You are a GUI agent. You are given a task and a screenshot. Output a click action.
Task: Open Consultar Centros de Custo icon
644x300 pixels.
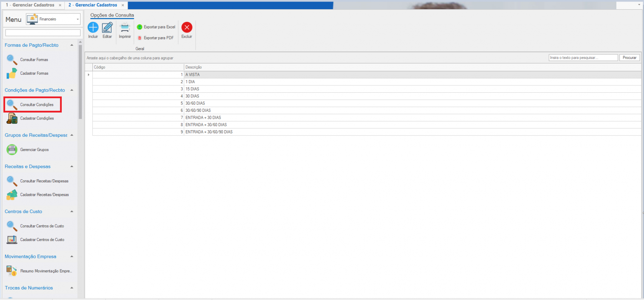(x=12, y=226)
